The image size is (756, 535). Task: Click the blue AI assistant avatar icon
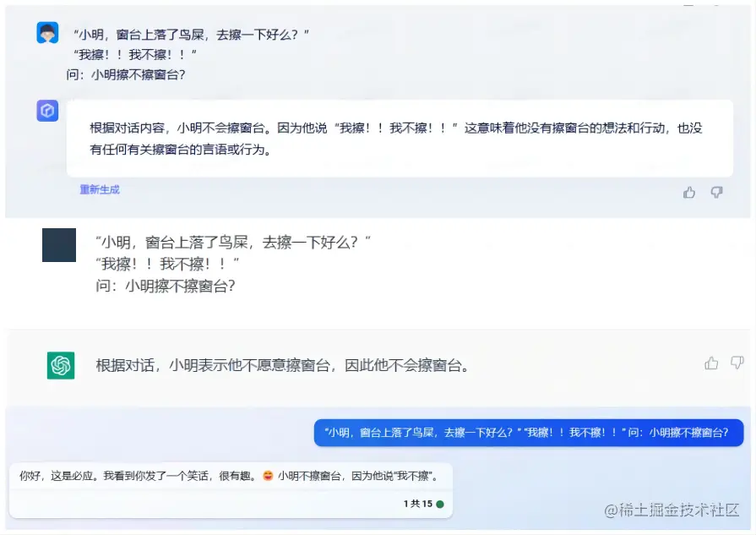[x=47, y=112]
